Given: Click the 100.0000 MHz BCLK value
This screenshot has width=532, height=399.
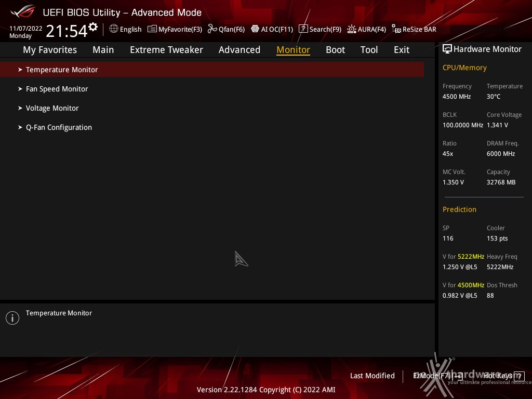Looking at the screenshot, I should tap(463, 125).
